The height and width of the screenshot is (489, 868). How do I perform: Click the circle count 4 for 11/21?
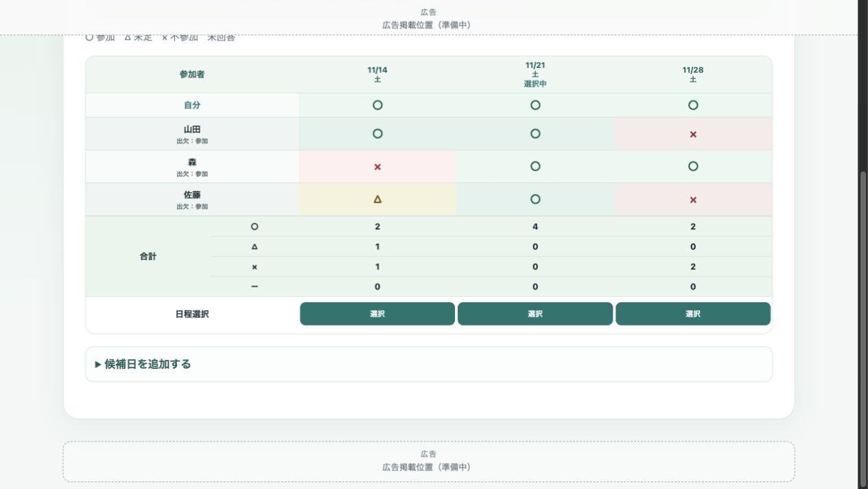point(535,227)
